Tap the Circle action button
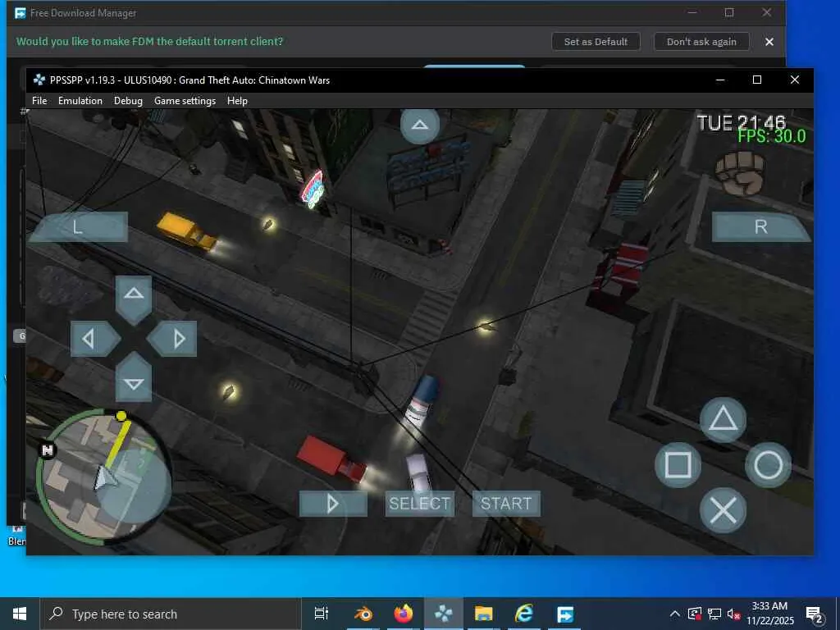840x630 pixels. pos(768,464)
